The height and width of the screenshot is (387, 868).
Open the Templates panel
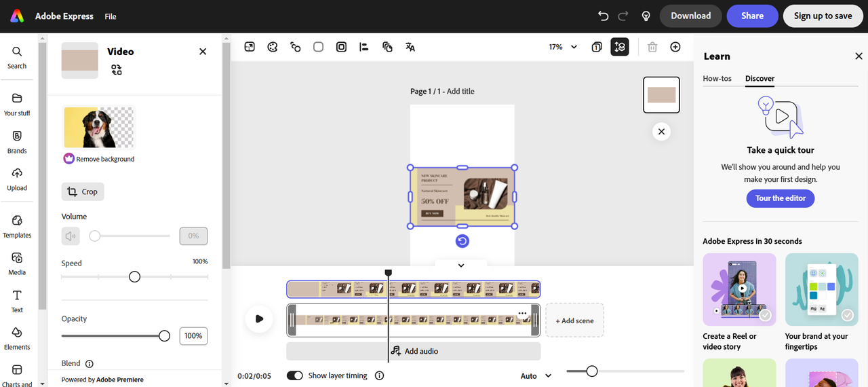click(x=17, y=227)
